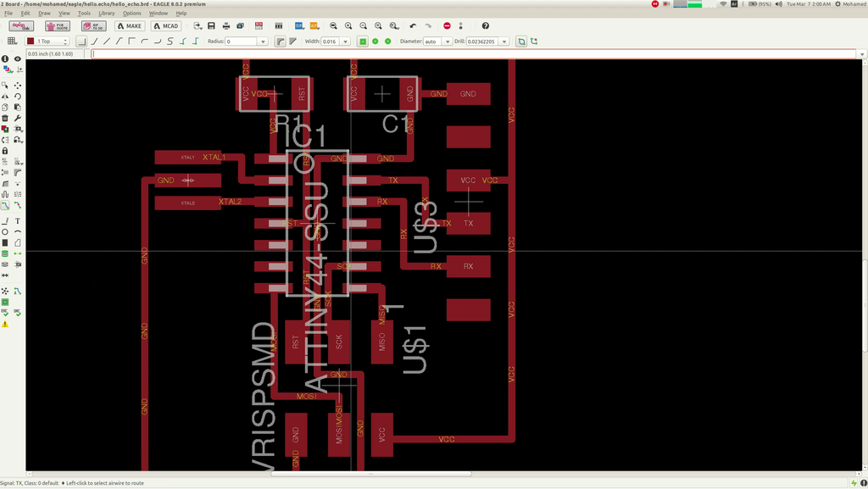The height and width of the screenshot is (489, 868).
Task: Set via shape to round
Action: click(376, 42)
